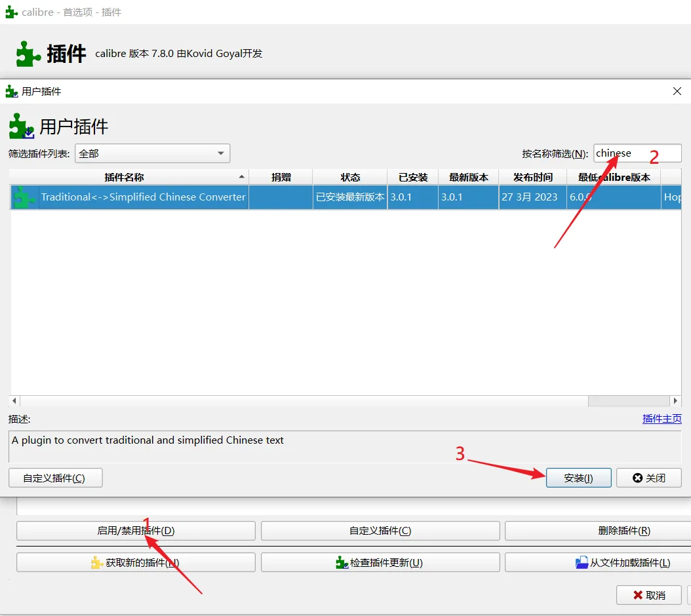The height and width of the screenshot is (616, 691).
Task: Click the large green 插件 puzzle icon
Action: point(29,54)
